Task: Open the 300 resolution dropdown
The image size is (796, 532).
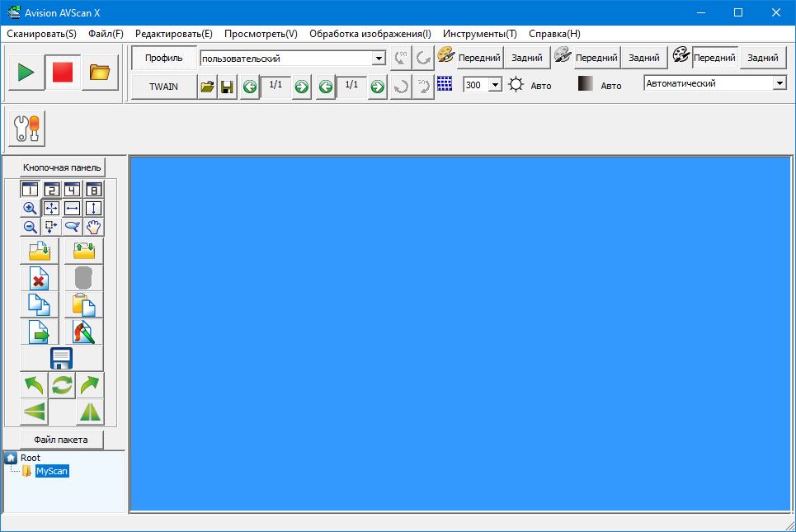Action: [496, 85]
